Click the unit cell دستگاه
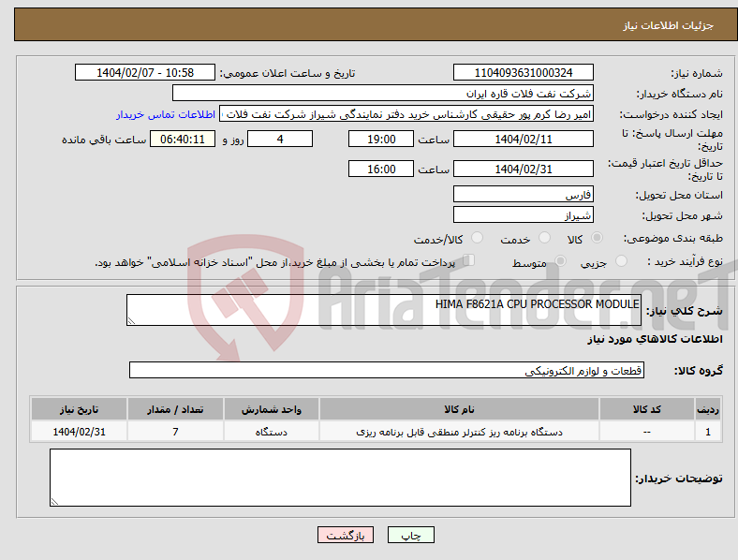Screen dimensions: 738x560 (x=272, y=432)
